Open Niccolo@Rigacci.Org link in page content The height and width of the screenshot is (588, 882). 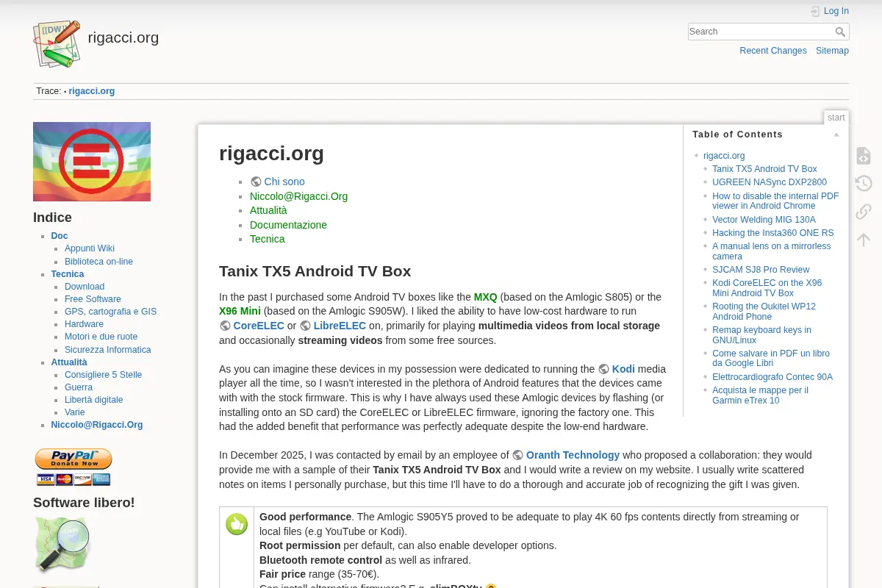298,196
